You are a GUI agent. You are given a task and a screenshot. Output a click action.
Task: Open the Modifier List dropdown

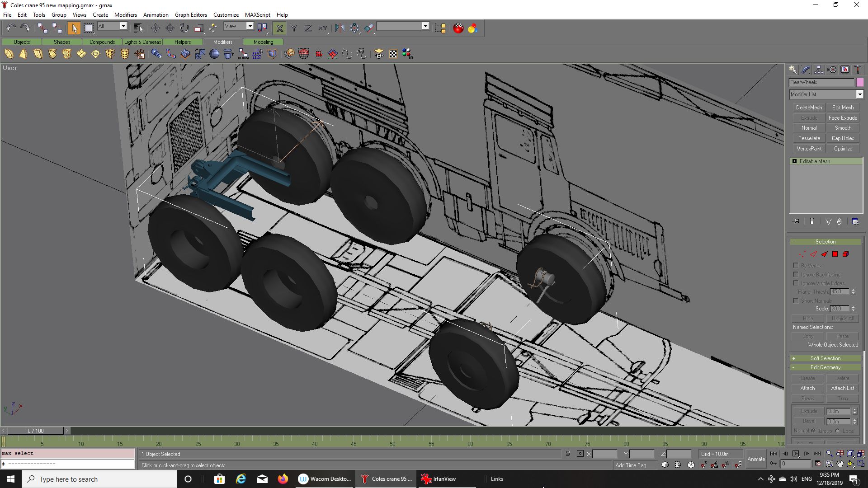(x=859, y=94)
